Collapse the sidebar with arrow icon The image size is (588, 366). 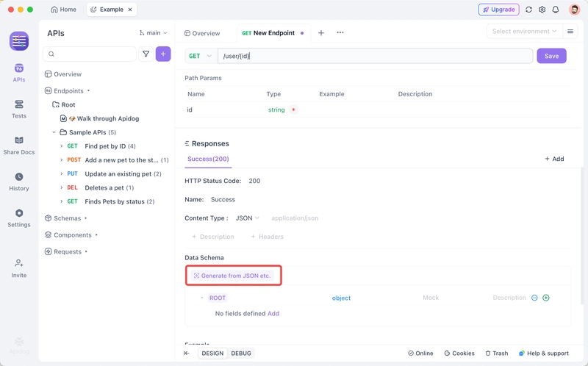(187, 354)
